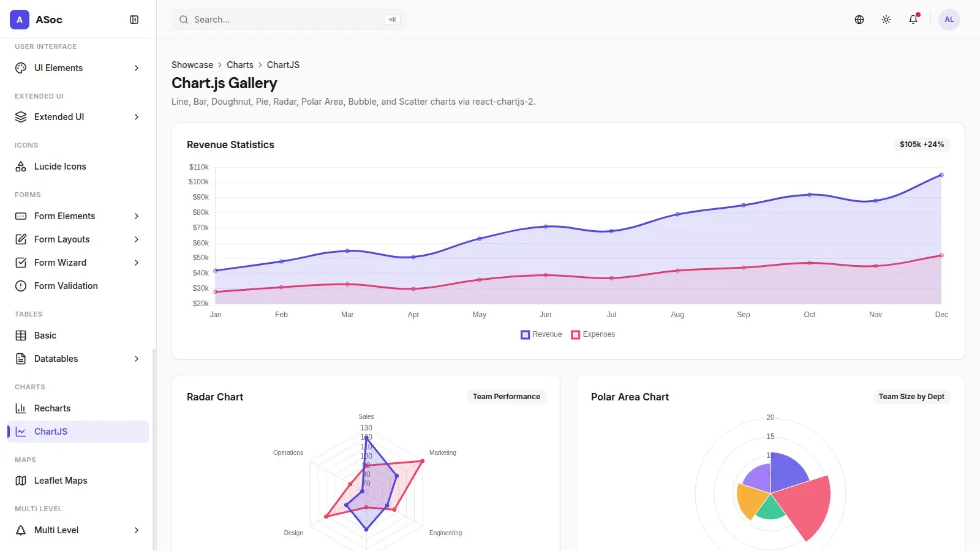Go to Charts breadcrumb
Viewport: 980px width, 551px height.
point(240,65)
